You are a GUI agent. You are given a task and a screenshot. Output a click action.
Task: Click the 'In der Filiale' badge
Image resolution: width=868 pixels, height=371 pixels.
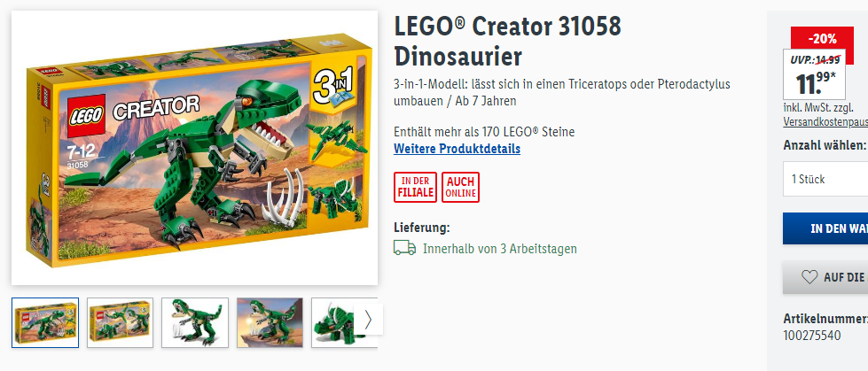point(415,187)
